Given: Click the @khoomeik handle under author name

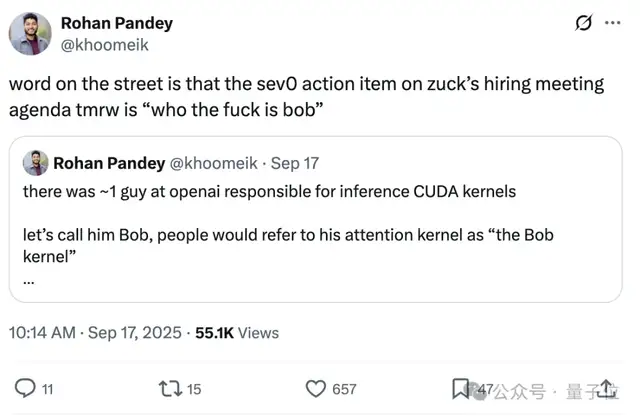Looking at the screenshot, I should pyautogui.click(x=107, y=43).
